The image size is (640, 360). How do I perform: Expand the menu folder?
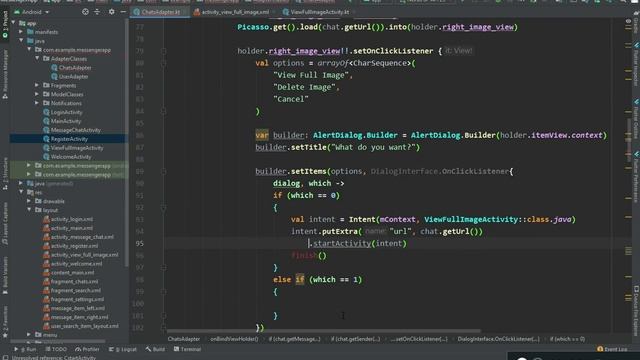[x=29, y=335]
